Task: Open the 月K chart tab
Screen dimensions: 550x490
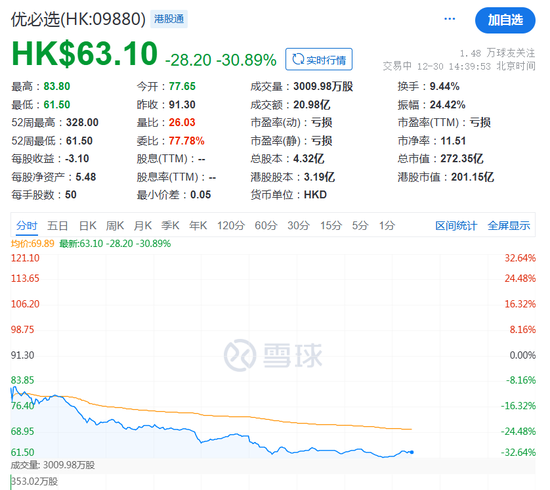Action: point(143,226)
